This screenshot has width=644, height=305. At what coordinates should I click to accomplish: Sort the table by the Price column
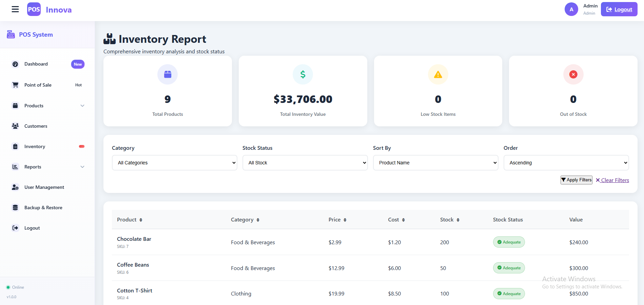click(x=337, y=220)
